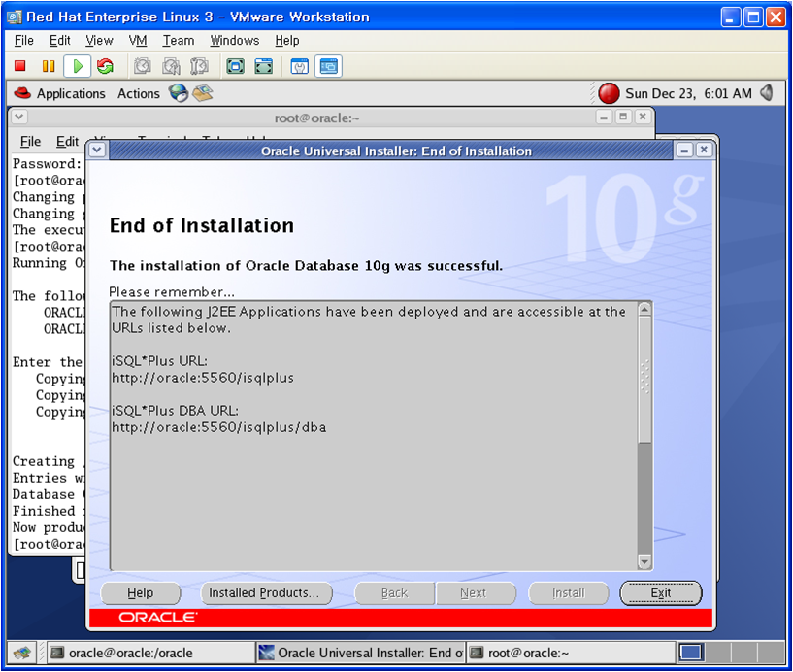This screenshot has width=793, height=672.
Task: Maximize the root@oracle terminal window
Action: click(x=623, y=118)
